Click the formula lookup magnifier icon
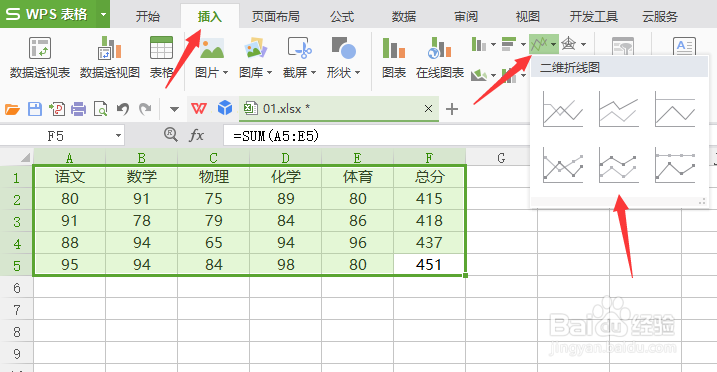Viewport: 717px width, 372px height. pos(171,135)
